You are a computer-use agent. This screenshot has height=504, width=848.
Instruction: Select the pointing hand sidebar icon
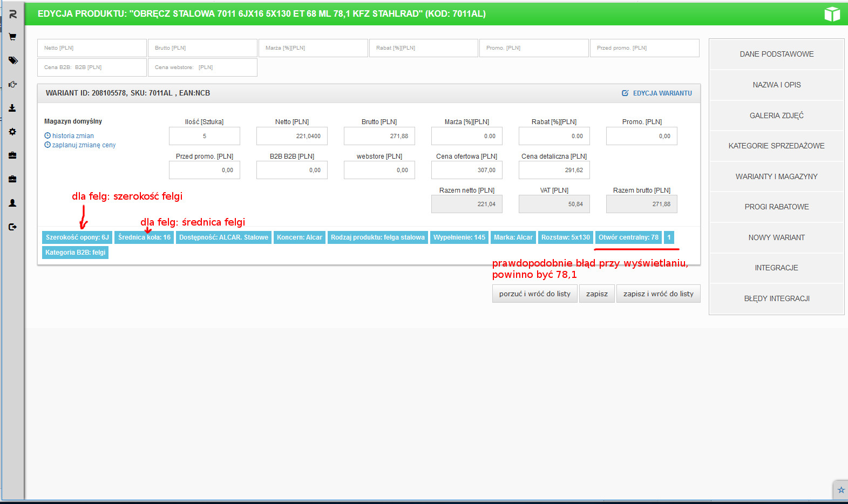[13, 84]
